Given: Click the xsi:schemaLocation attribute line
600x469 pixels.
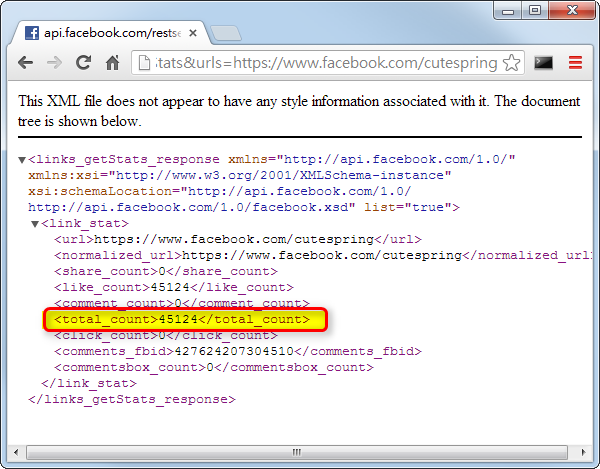Looking at the screenshot, I should pos(220,192).
